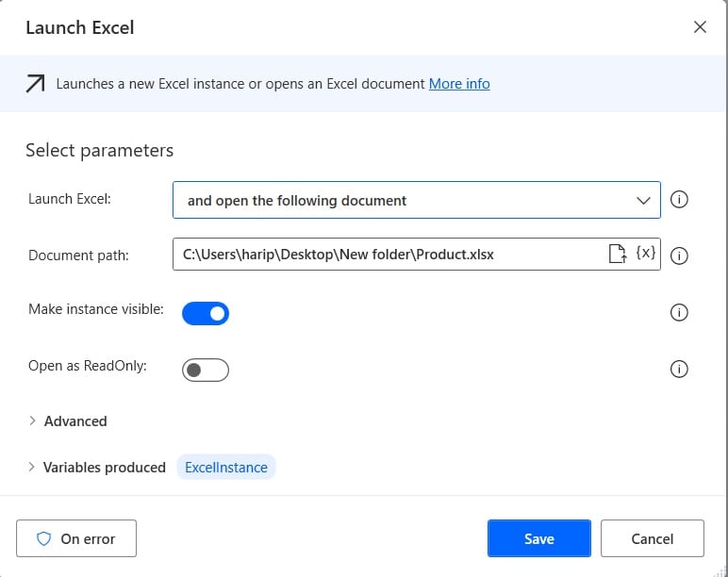This screenshot has width=728, height=577.
Task: Open the On error settings
Action: point(76,538)
